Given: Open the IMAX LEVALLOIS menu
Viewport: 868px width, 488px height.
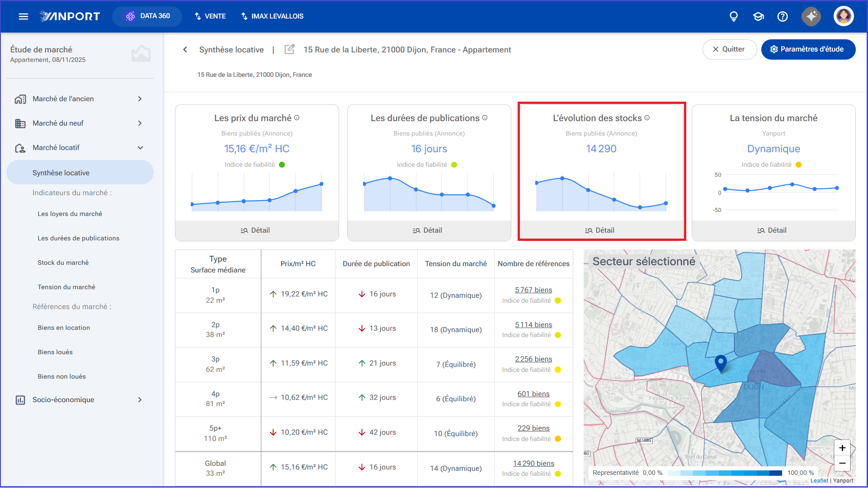Looking at the screenshot, I should click(272, 16).
